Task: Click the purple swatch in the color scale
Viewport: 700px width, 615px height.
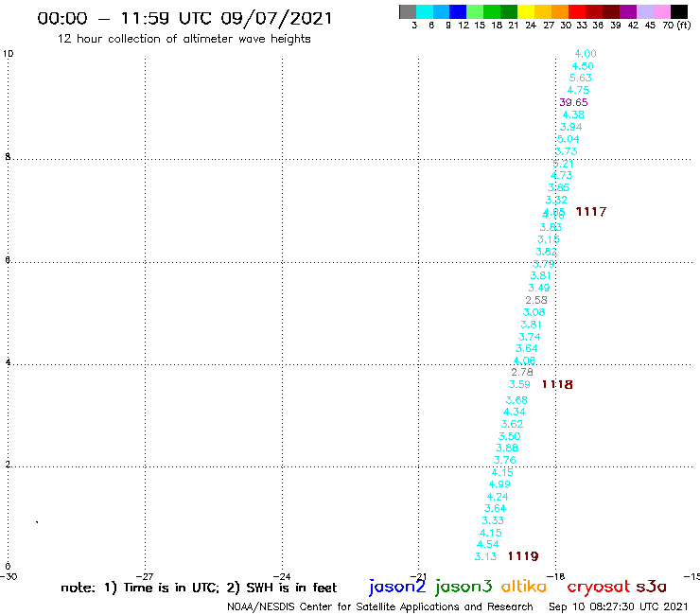Action: pyautogui.click(x=628, y=11)
